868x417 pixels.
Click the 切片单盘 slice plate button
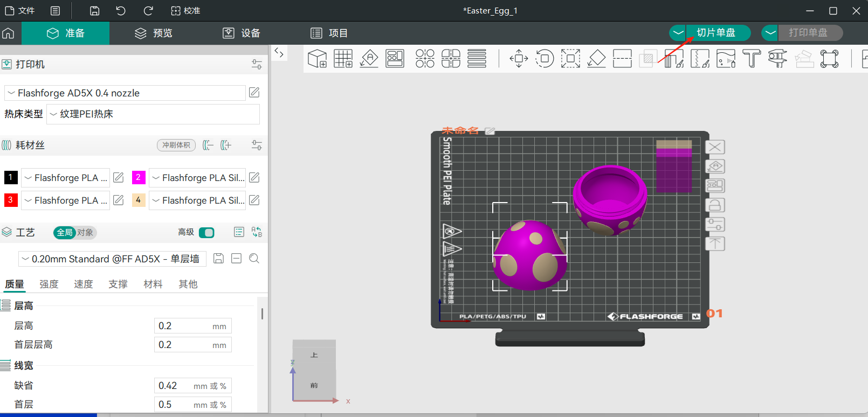coord(716,33)
